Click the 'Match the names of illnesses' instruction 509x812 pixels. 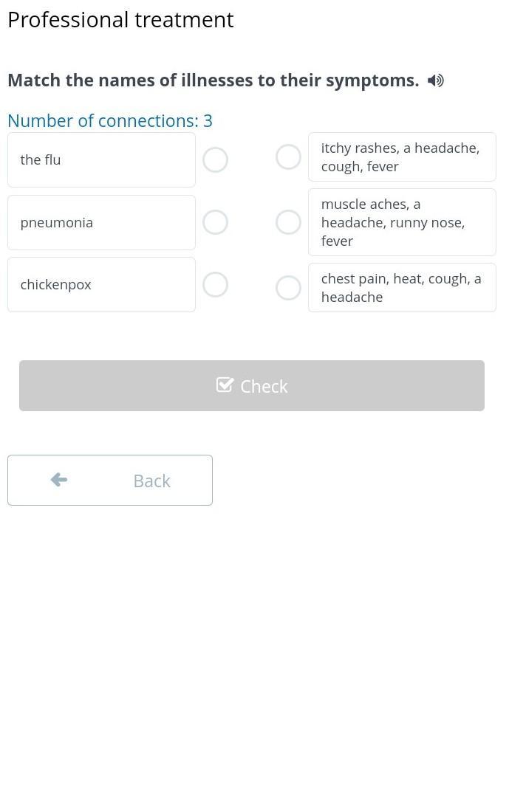(213, 80)
